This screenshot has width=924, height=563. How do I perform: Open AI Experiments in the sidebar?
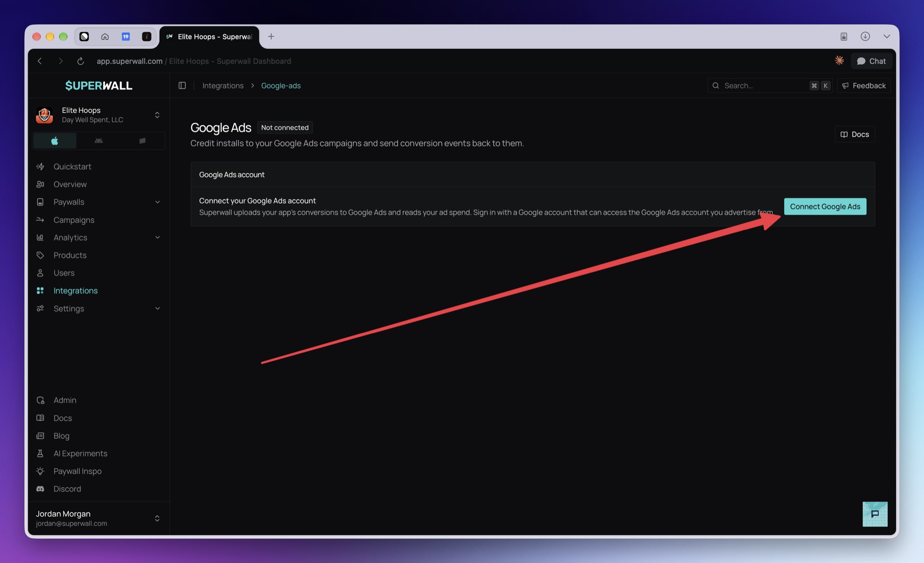(80, 453)
